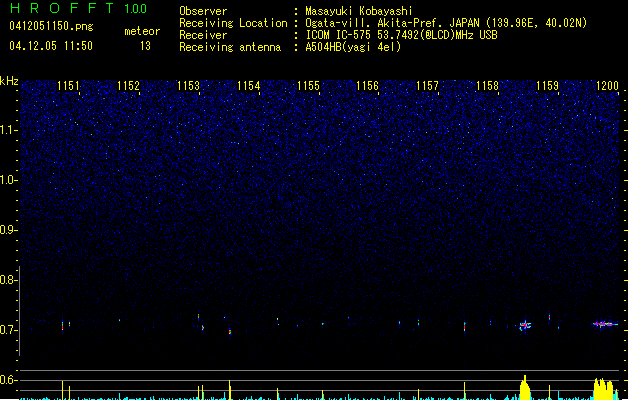Click the 1159 time axis label
The image size is (629, 400).
click(x=547, y=86)
